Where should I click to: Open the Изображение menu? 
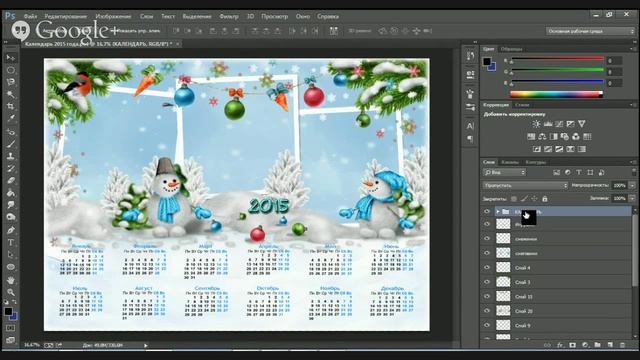113,16
